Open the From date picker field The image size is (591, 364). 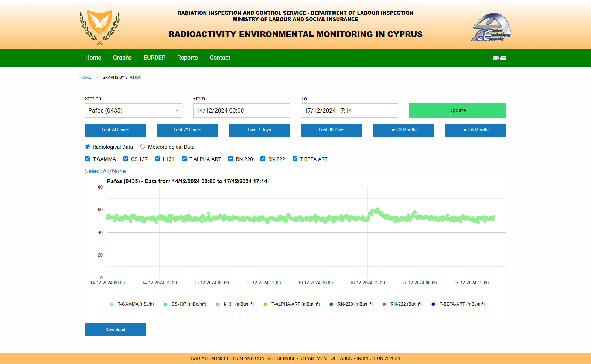pos(241,110)
